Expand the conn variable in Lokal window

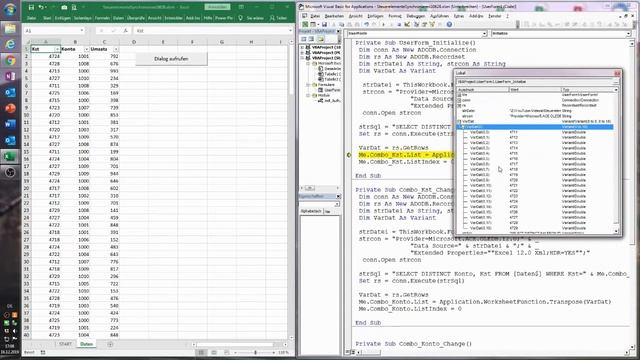pos(459,100)
